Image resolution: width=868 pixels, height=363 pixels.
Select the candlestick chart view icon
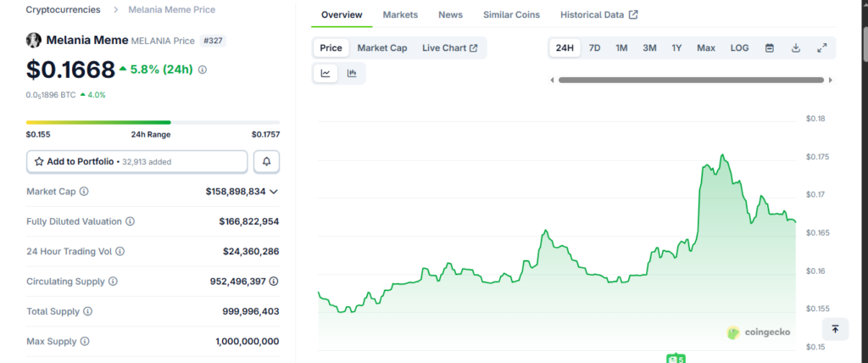click(352, 74)
